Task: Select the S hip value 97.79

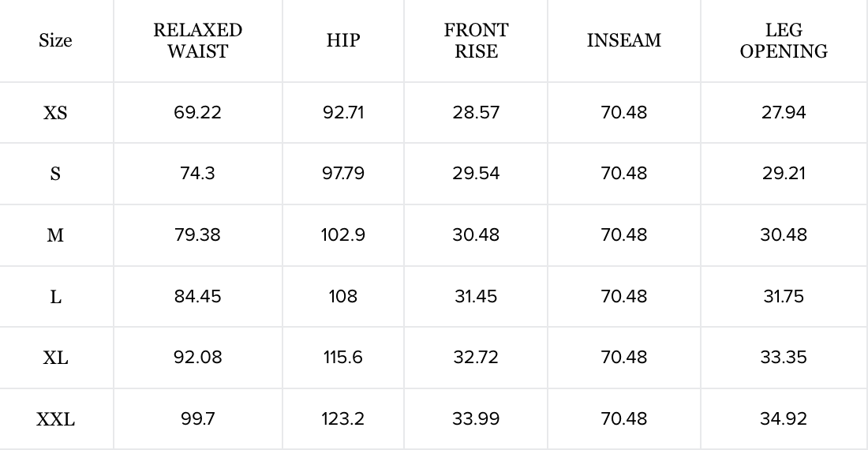Action: pos(342,173)
